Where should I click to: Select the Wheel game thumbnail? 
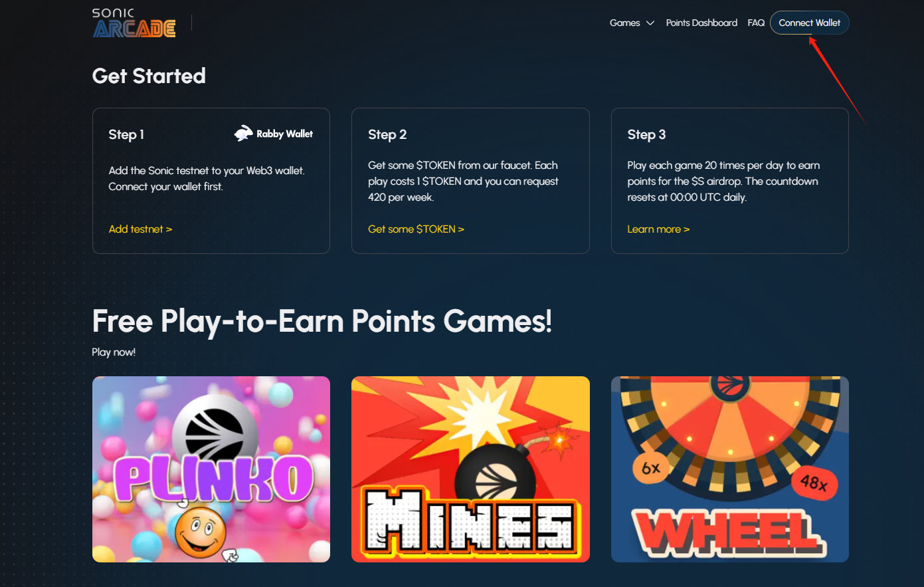730,469
